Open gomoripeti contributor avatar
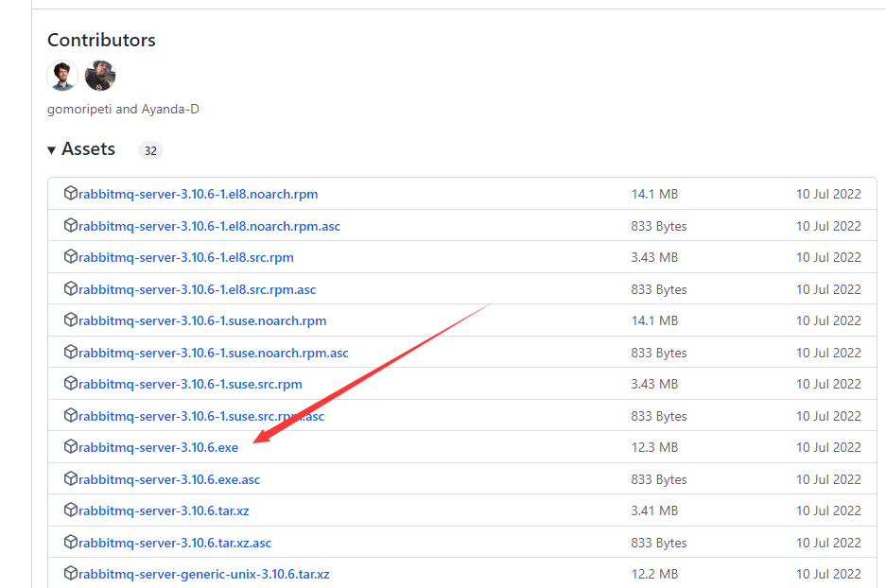The height and width of the screenshot is (588, 886). 62,76
